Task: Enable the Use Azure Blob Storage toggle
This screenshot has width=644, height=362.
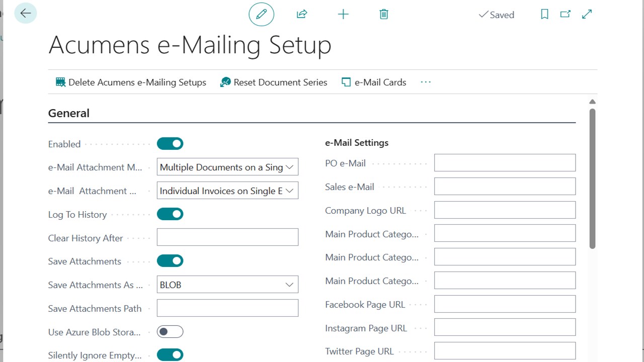Action: pos(170,331)
